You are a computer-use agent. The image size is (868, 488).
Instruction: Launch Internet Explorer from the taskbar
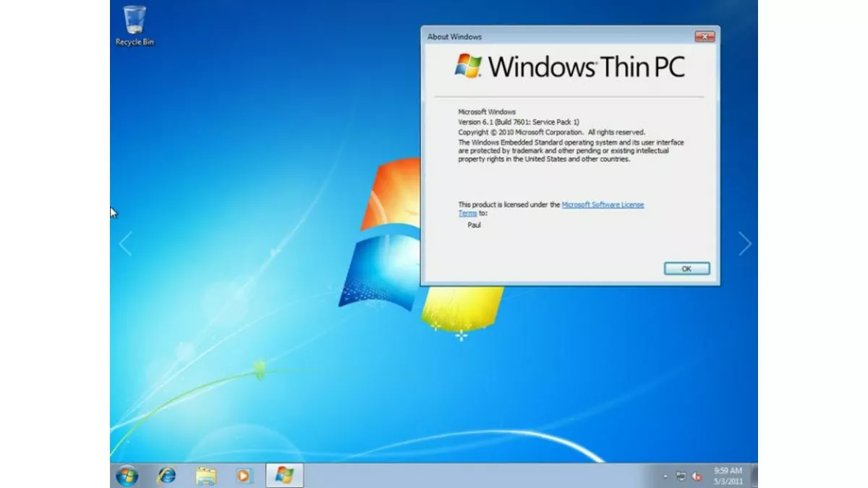point(167,475)
